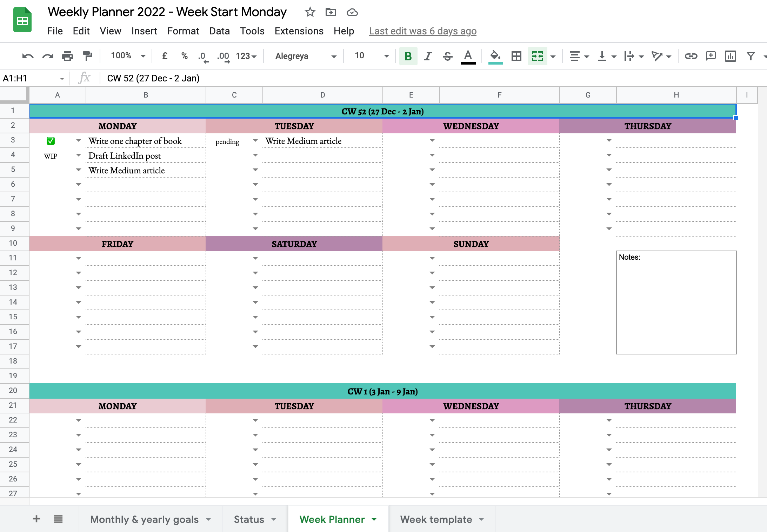Select row 10 header
The width and height of the screenshot is (767, 532).
pos(14,243)
